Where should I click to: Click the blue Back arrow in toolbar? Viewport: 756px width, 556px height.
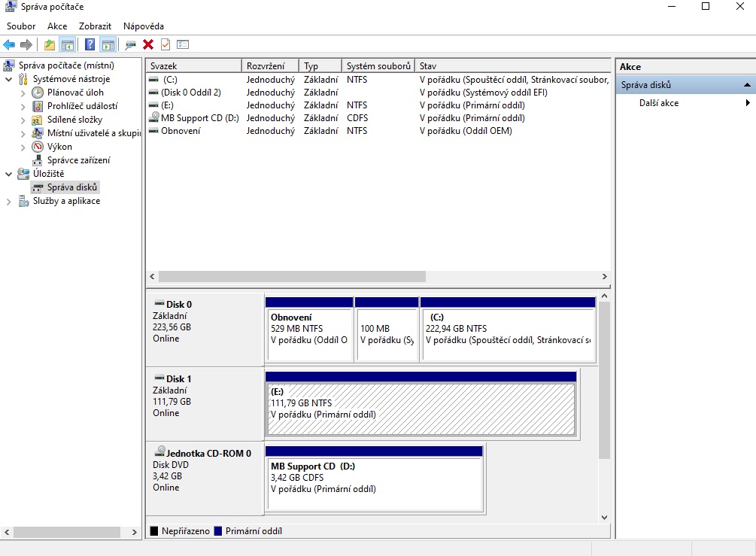pos(9,44)
